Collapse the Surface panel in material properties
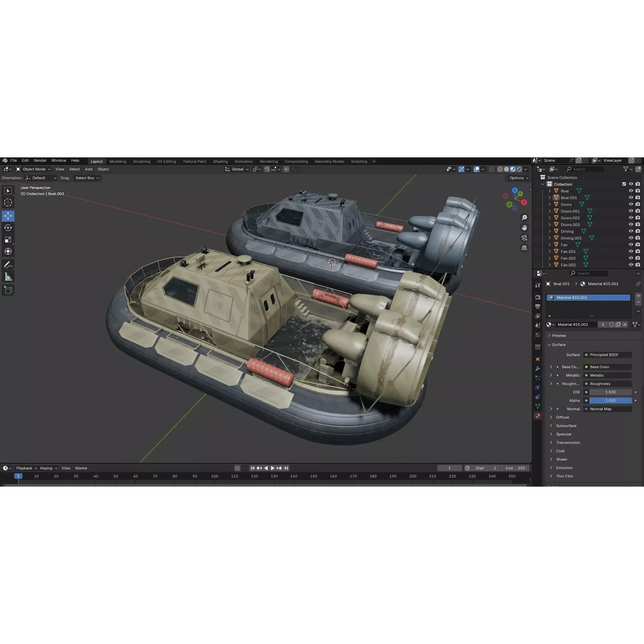Screen dimensions: 644x644 click(558, 344)
